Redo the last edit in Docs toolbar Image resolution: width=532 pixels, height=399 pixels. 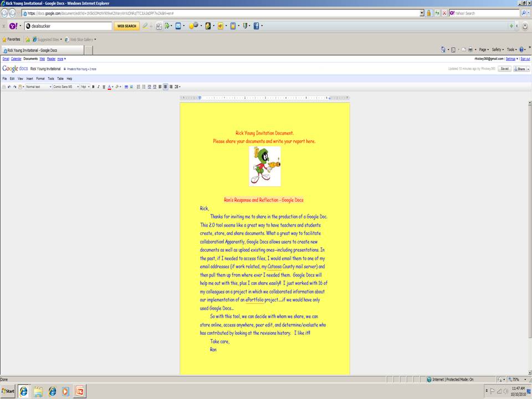(14, 87)
